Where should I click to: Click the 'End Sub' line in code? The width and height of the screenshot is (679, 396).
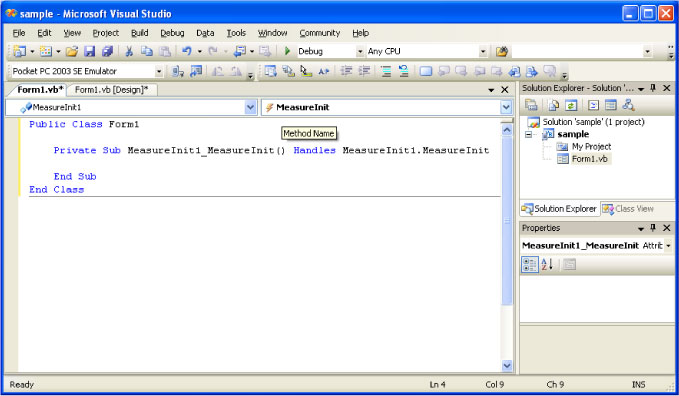pyautogui.click(x=75, y=176)
